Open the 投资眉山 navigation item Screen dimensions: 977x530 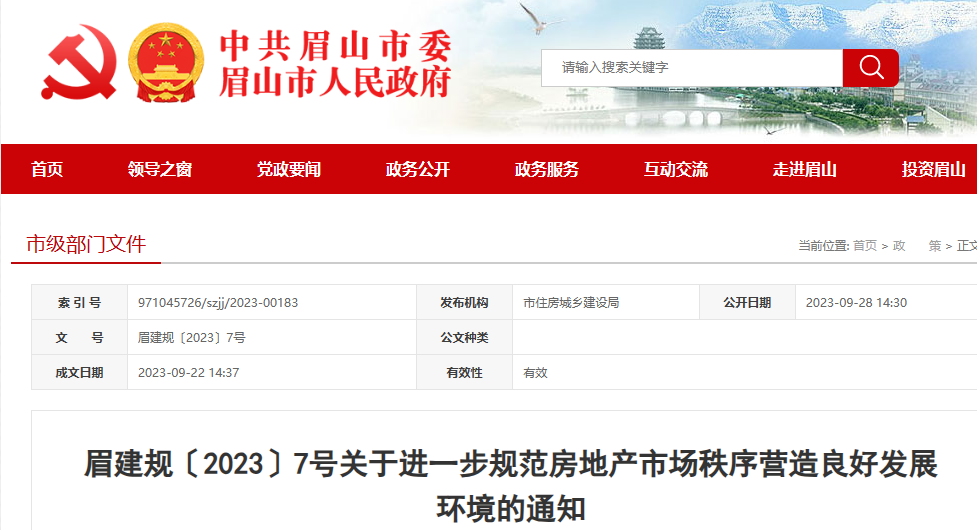933,169
